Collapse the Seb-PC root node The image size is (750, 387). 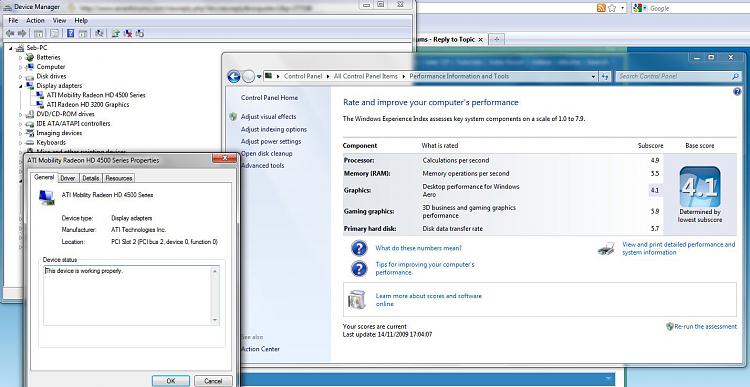11,48
